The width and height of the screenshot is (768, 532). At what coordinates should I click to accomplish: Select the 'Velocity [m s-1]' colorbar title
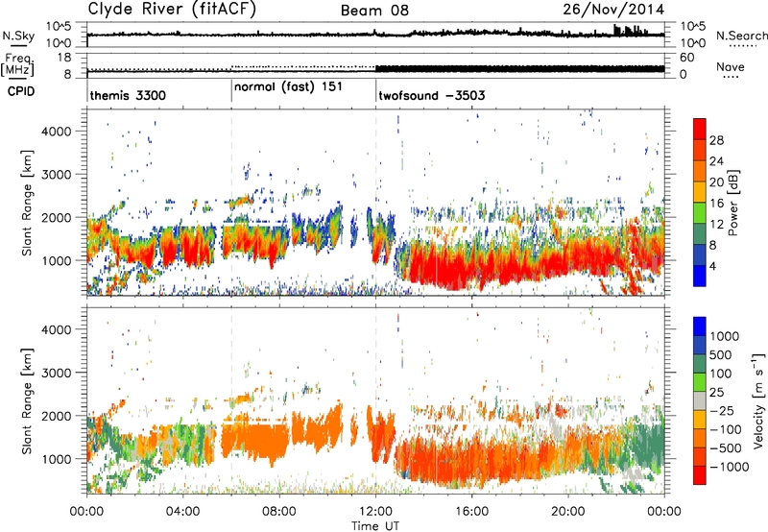tap(758, 400)
